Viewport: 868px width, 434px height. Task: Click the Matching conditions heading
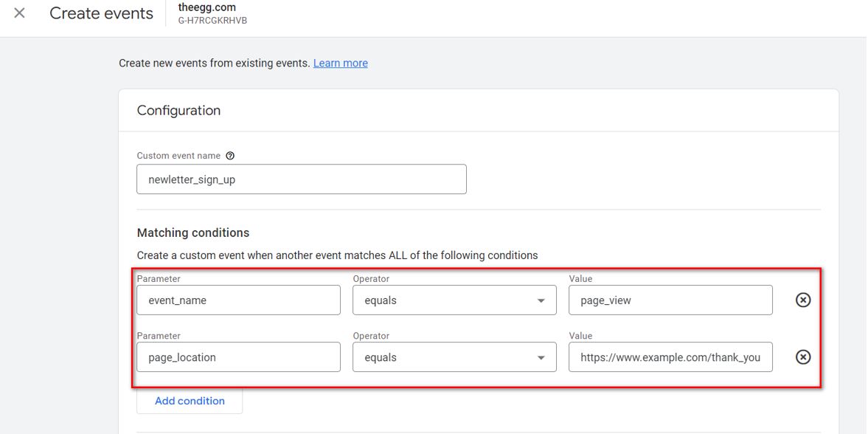tap(193, 232)
